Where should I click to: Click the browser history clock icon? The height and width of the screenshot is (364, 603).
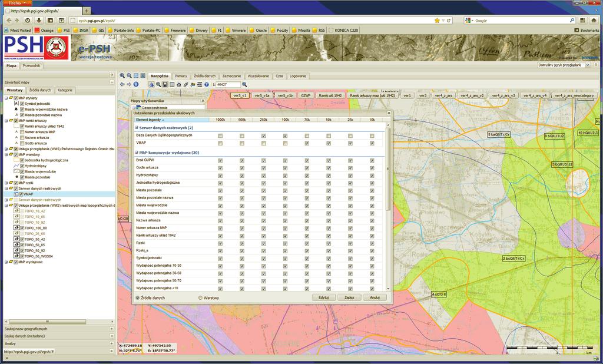click(x=28, y=21)
